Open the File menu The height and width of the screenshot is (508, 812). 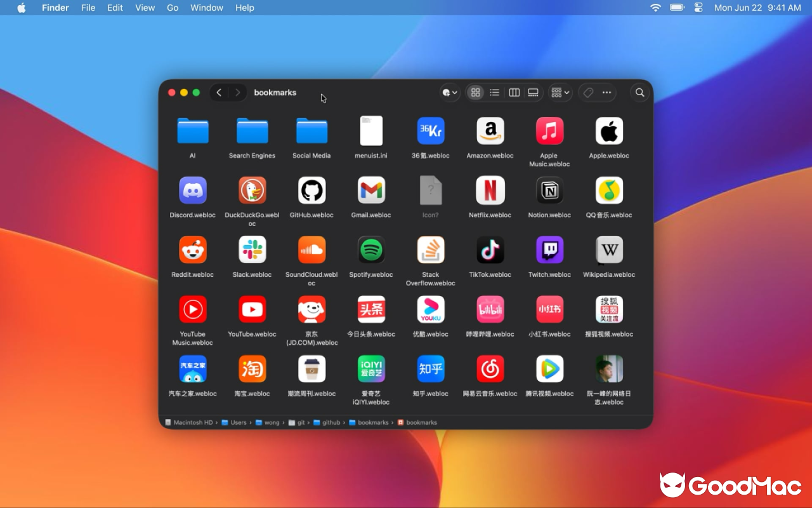pyautogui.click(x=88, y=8)
